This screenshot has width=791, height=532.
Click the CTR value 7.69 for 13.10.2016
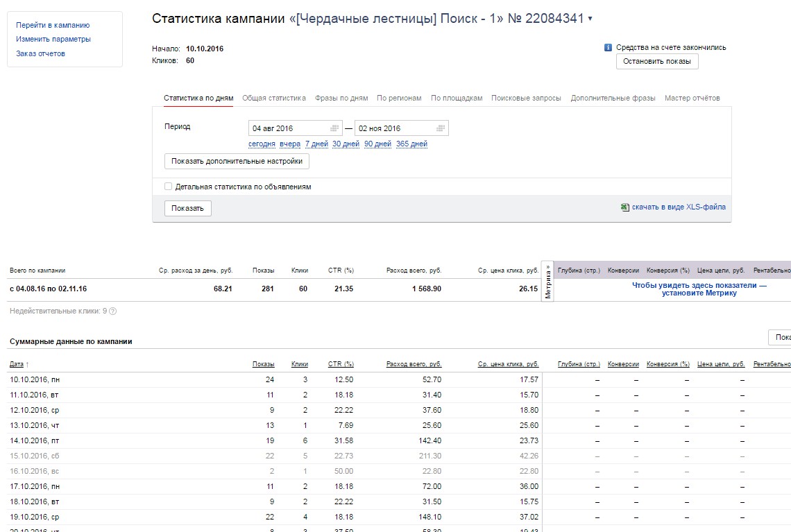[346, 426]
